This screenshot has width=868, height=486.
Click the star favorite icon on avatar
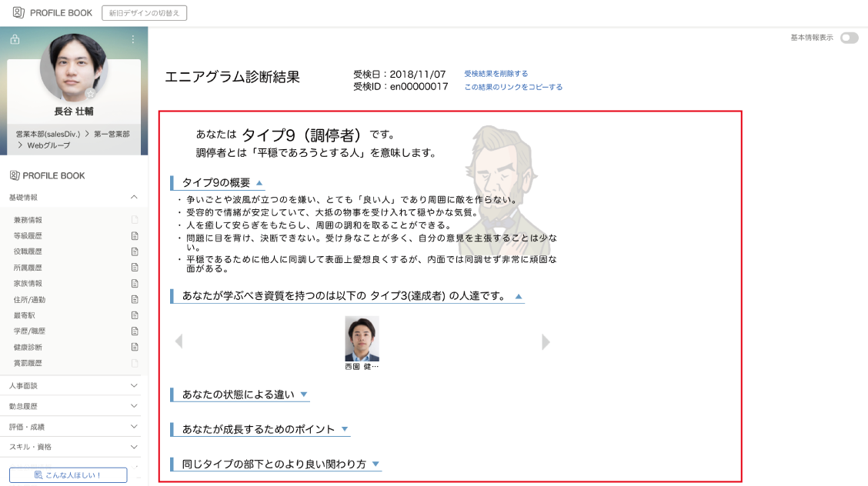point(91,94)
